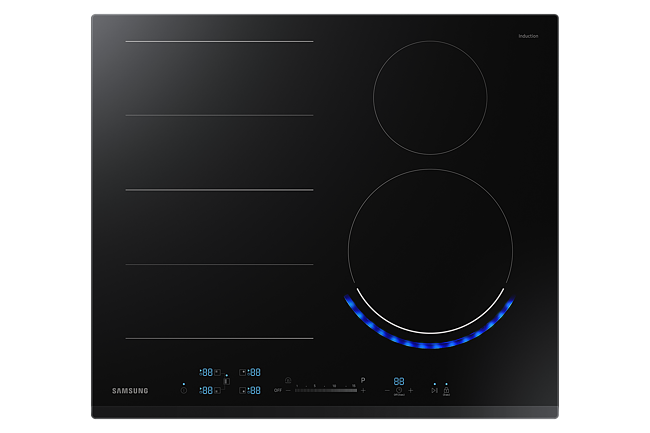This screenshot has width=650, height=433.
Task: Tap the timer clock icon
Action: [398, 390]
